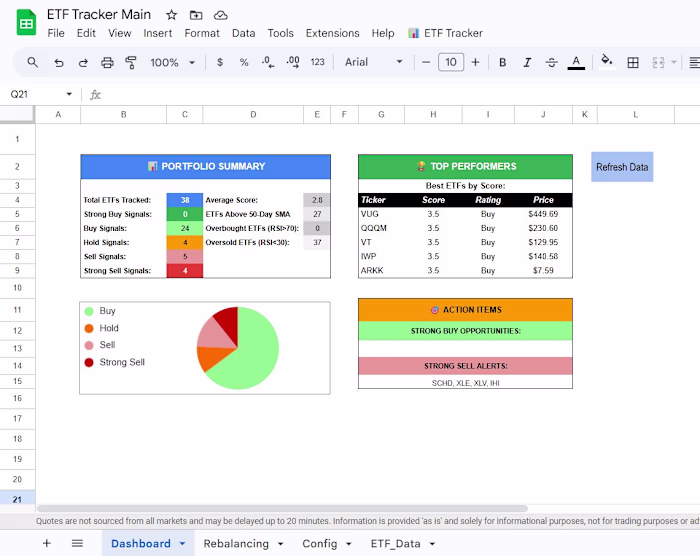Click the ETF Tracker Main title
Screen dimensions: 700x556
pyautogui.click(x=99, y=15)
